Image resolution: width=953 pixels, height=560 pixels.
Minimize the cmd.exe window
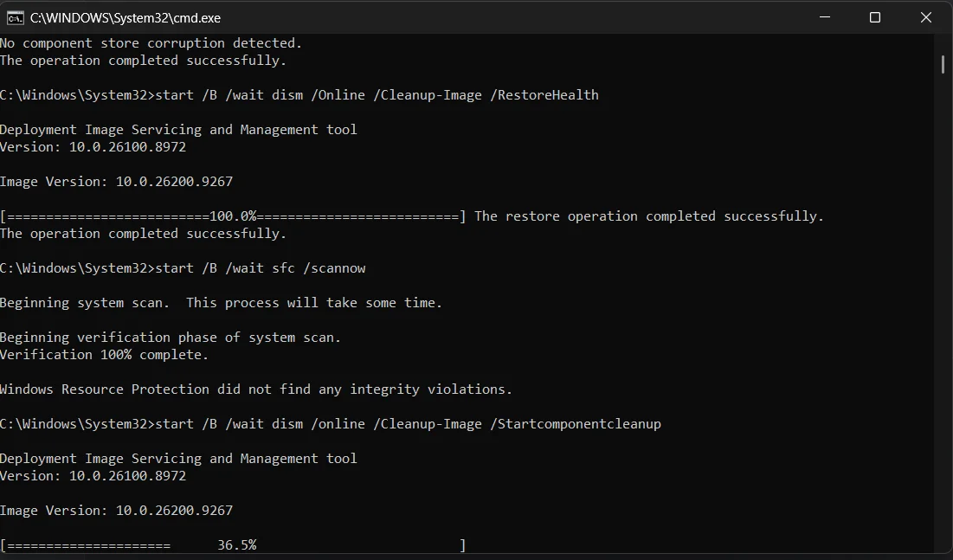[x=825, y=17]
